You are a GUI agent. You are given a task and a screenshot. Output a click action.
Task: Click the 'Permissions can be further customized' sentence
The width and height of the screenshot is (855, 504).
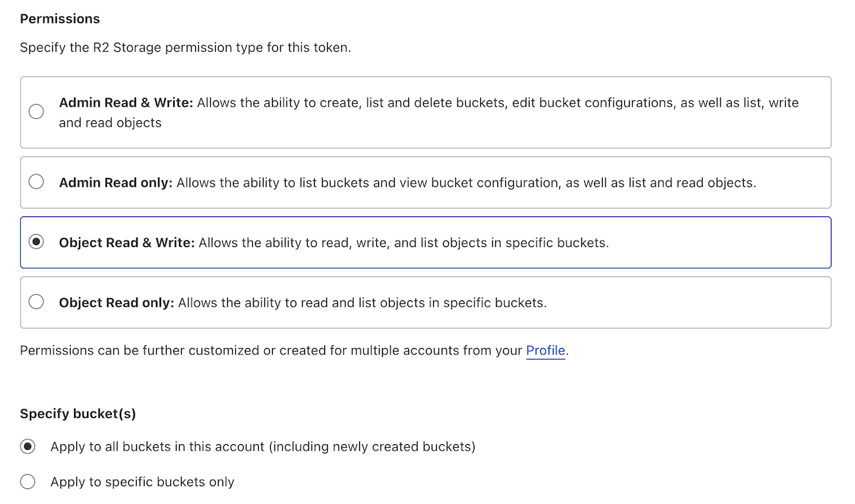(271, 350)
